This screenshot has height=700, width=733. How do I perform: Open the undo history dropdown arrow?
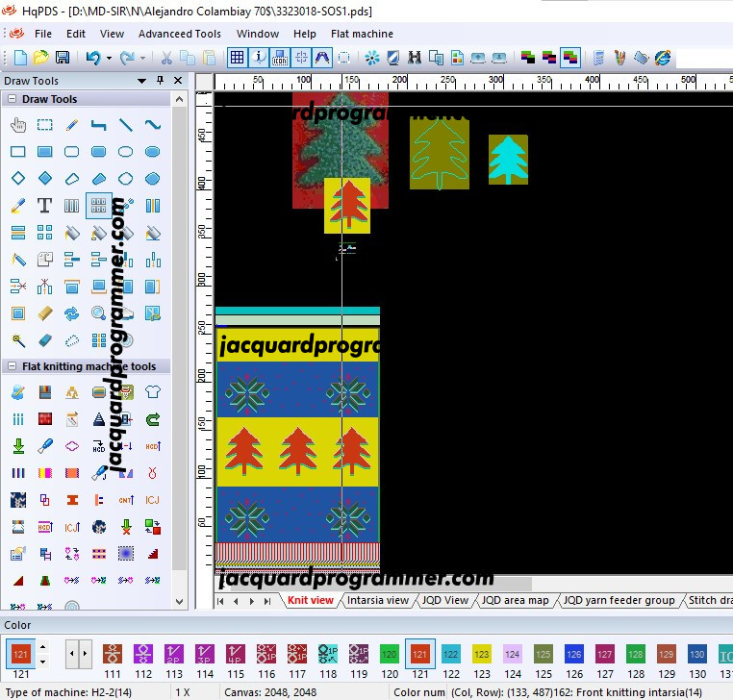click(109, 59)
